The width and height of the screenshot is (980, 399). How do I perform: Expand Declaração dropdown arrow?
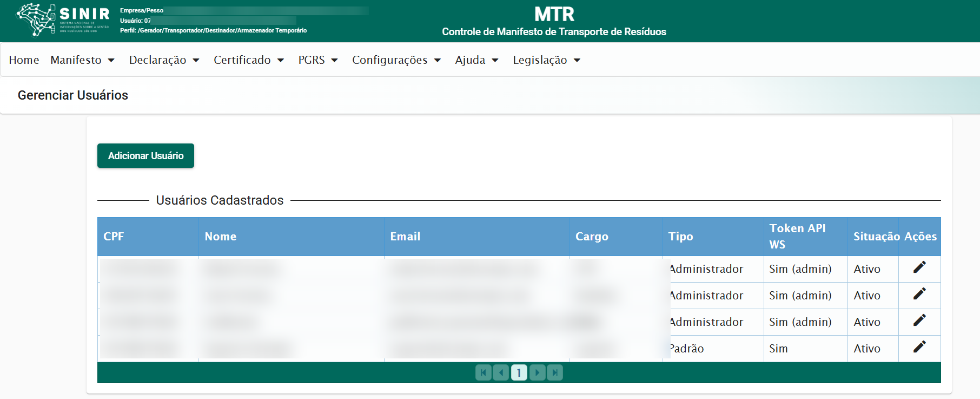(196, 60)
